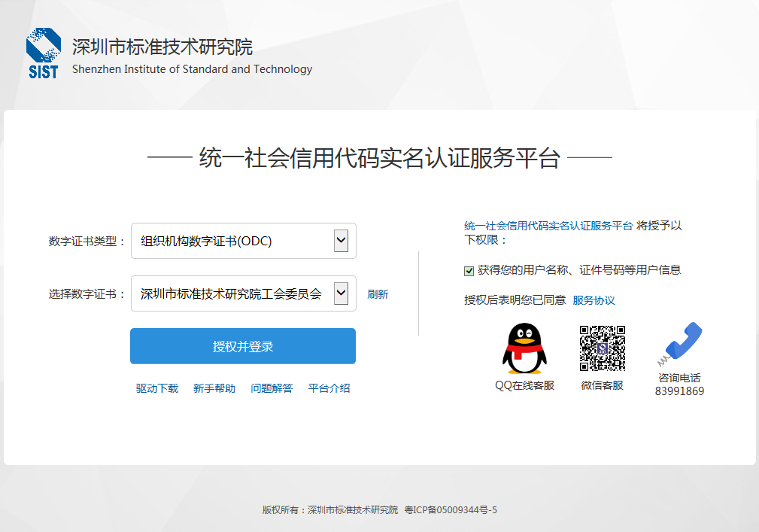Click the SIST logo icon
This screenshot has width=759, height=532.
pyautogui.click(x=43, y=52)
